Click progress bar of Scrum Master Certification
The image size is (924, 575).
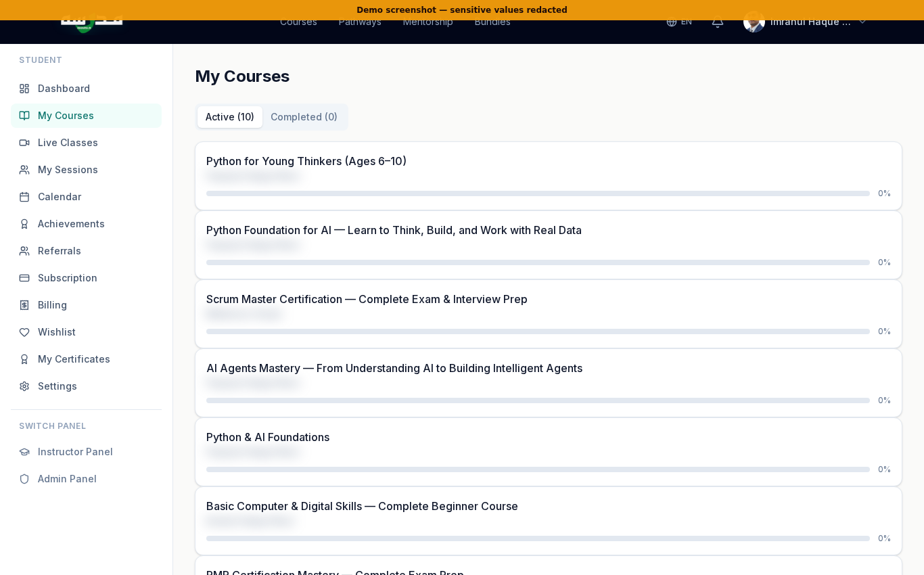click(538, 331)
